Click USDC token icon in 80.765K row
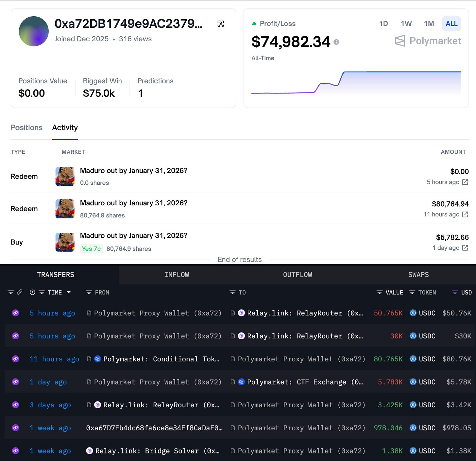 click(x=413, y=359)
